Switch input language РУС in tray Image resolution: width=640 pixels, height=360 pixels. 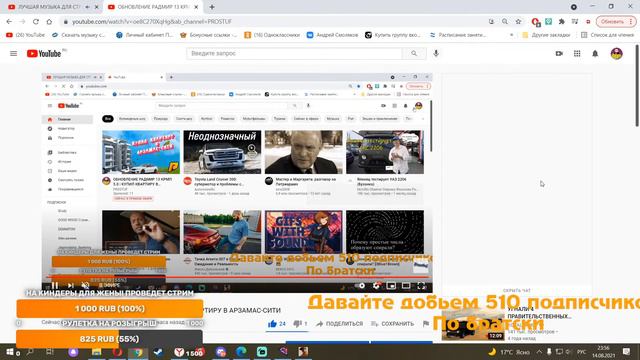pyautogui.click(x=581, y=352)
